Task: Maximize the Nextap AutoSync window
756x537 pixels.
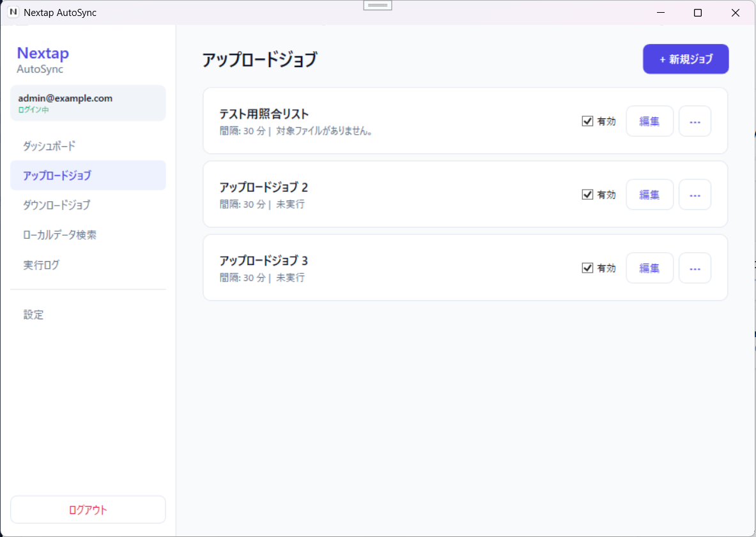Action: point(698,13)
